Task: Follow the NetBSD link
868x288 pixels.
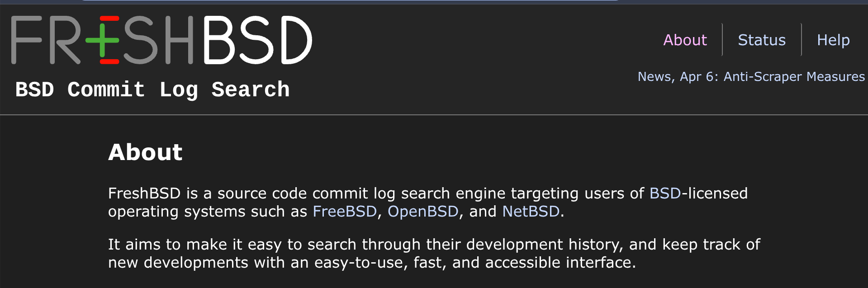Action: point(531,211)
